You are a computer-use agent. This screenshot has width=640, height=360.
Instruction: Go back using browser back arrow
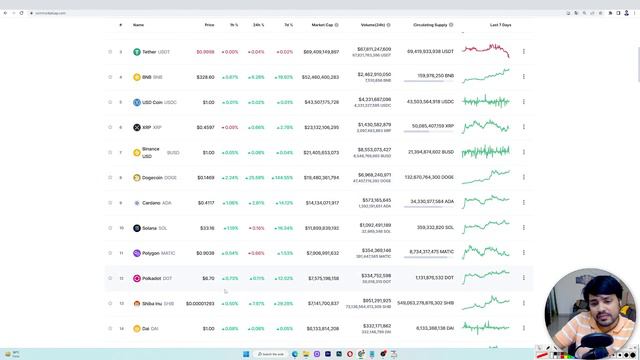coord(5,13)
